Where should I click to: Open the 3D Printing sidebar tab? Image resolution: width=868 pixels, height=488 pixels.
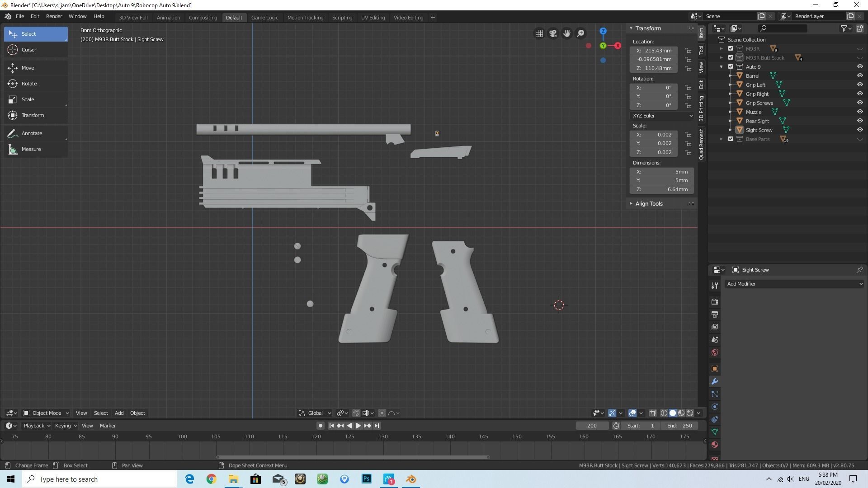[701, 108]
